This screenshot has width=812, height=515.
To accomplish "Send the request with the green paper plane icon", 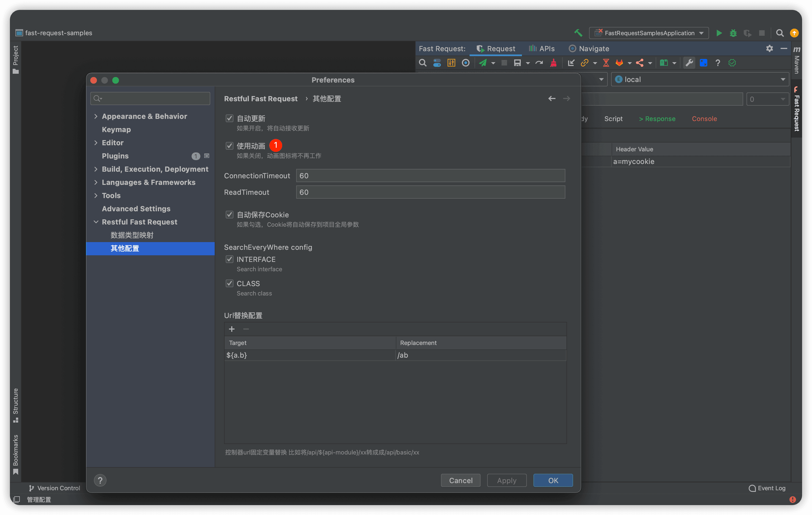I will [x=484, y=63].
